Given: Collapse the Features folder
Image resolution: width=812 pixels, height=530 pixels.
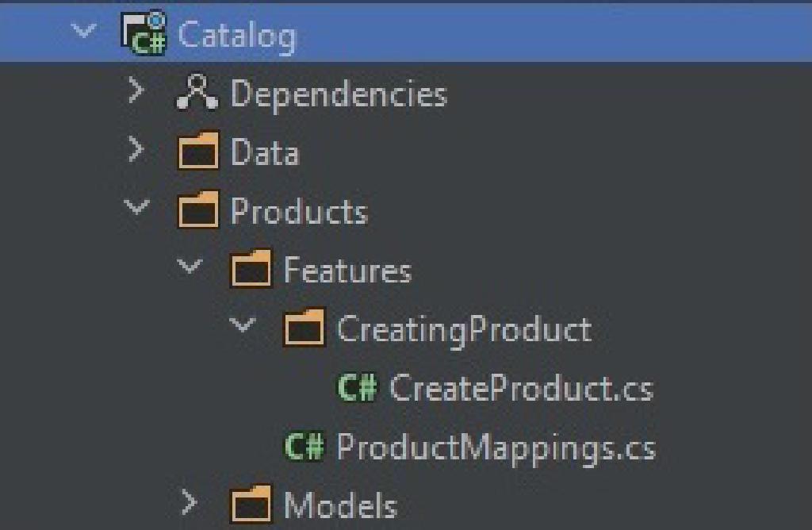Looking at the screenshot, I should coord(190,267).
